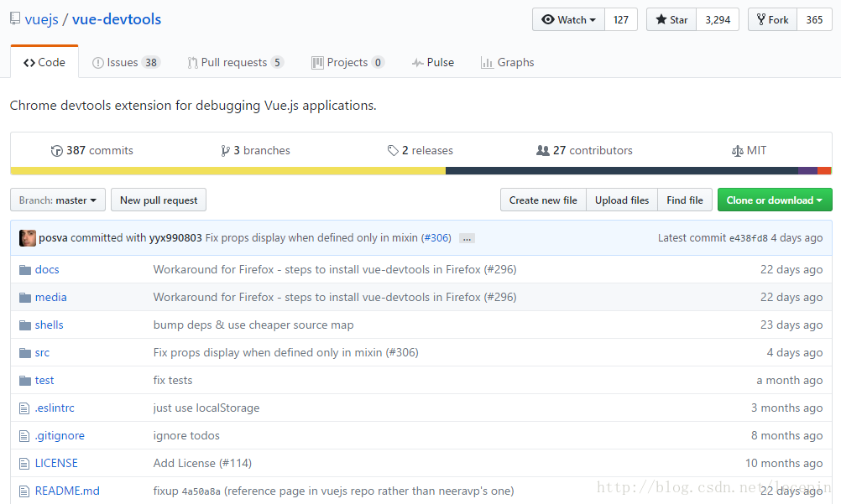Open the MIT license link
Image resolution: width=841 pixels, height=504 pixels.
pos(756,151)
